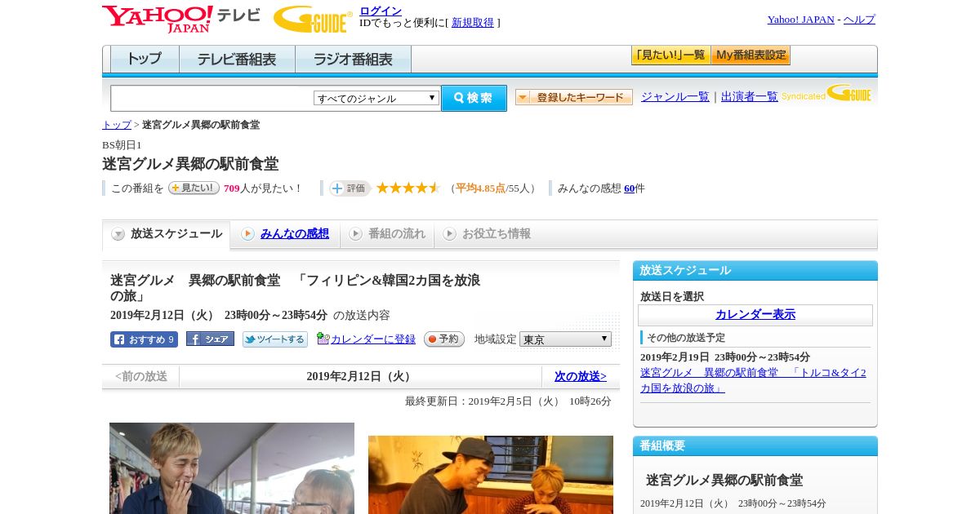Open the ジャンル一覧 link
The image size is (980, 514).
coord(675,97)
